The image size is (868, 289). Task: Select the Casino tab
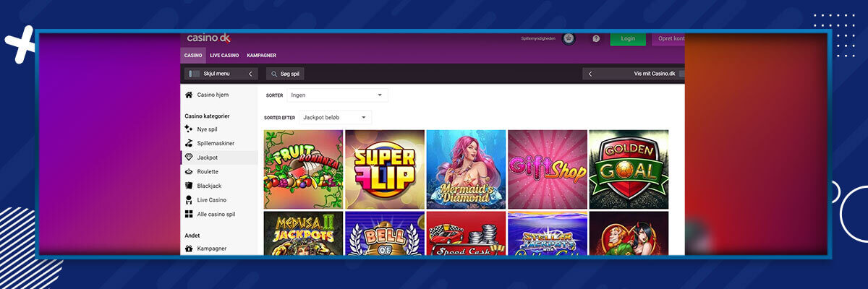click(193, 56)
